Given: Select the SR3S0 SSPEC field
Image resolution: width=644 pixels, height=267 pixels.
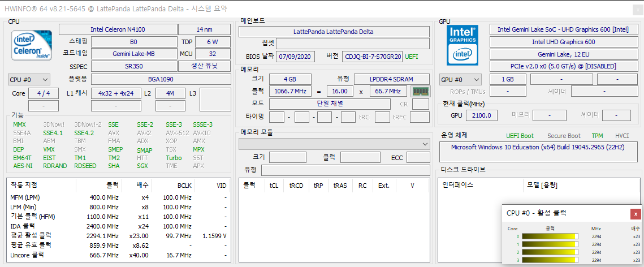Looking at the screenshot, I should pos(133,66).
